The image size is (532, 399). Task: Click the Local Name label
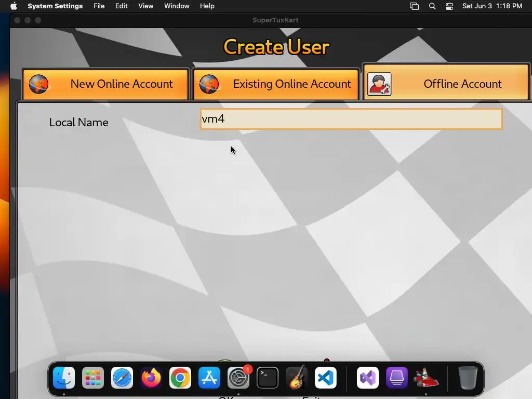click(79, 122)
